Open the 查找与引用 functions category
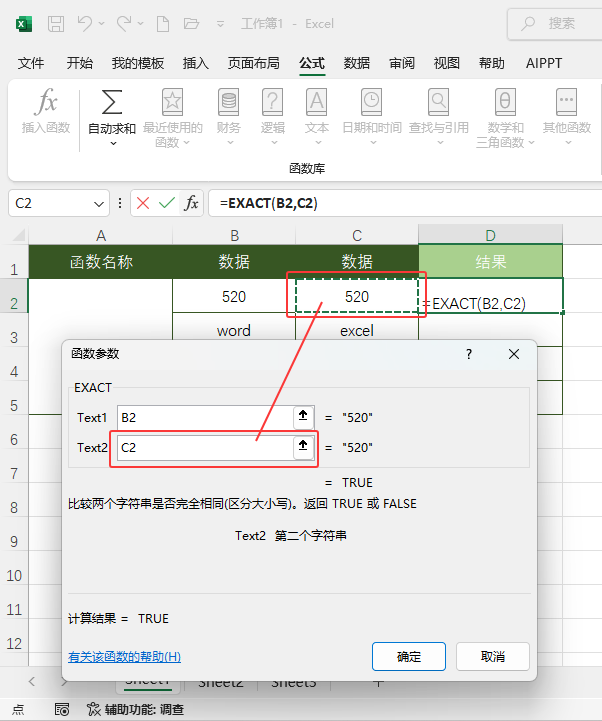 (439, 117)
